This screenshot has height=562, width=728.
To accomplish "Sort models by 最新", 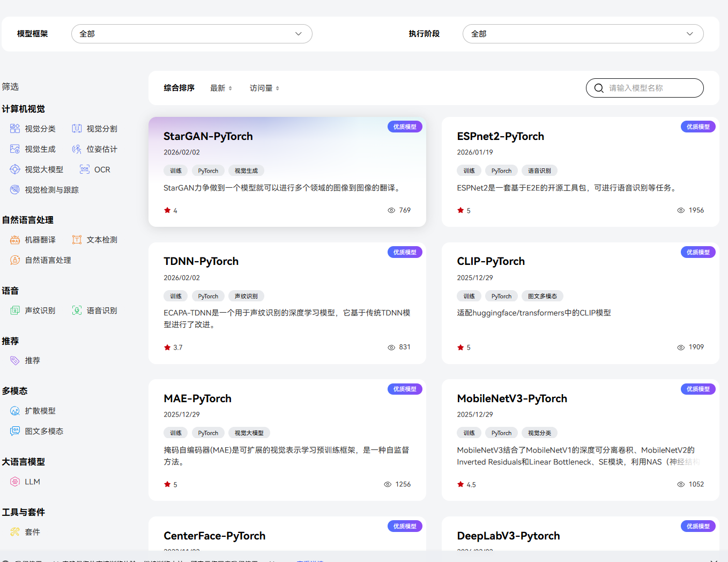I will (x=221, y=88).
